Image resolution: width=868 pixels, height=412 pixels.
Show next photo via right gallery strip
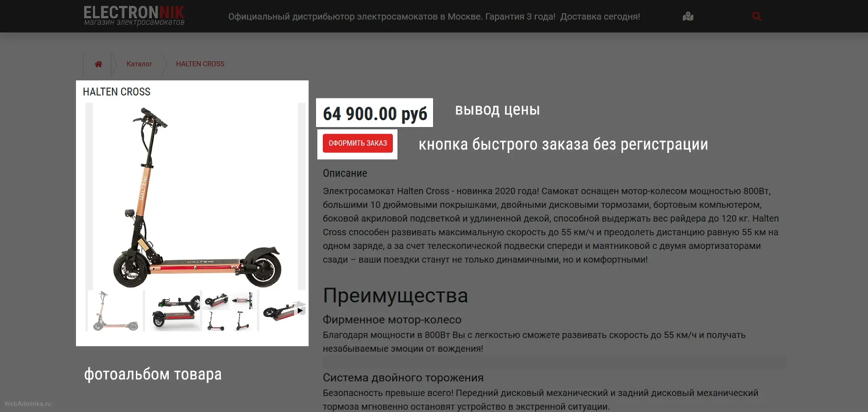pos(302,196)
